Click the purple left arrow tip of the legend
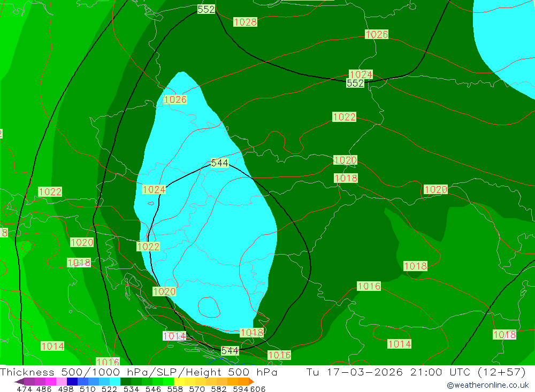This screenshot has height=392, width=535. coord(19,382)
